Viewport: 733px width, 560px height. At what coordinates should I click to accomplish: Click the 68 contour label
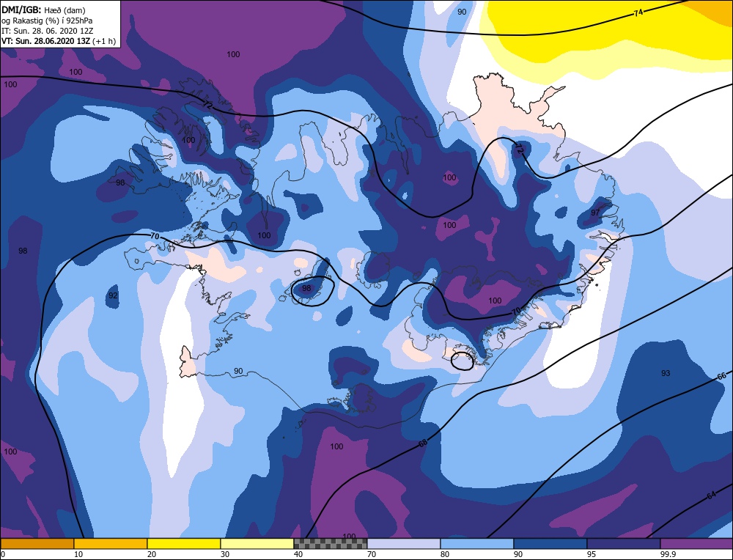click(423, 443)
